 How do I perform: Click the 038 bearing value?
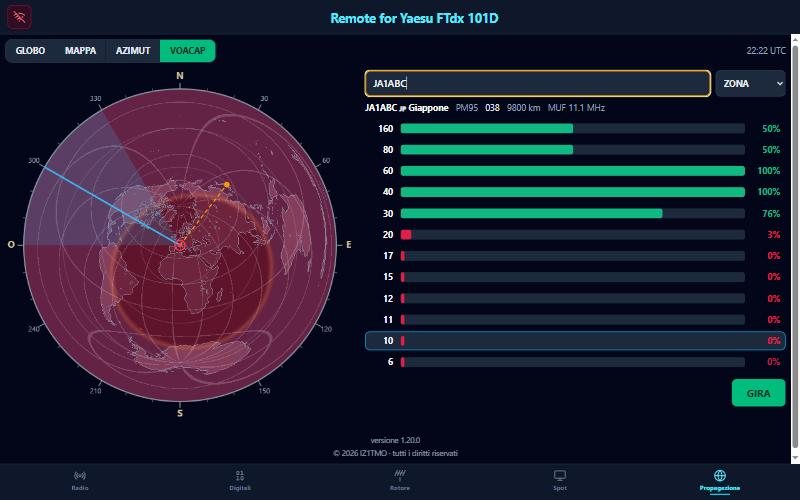pos(492,108)
